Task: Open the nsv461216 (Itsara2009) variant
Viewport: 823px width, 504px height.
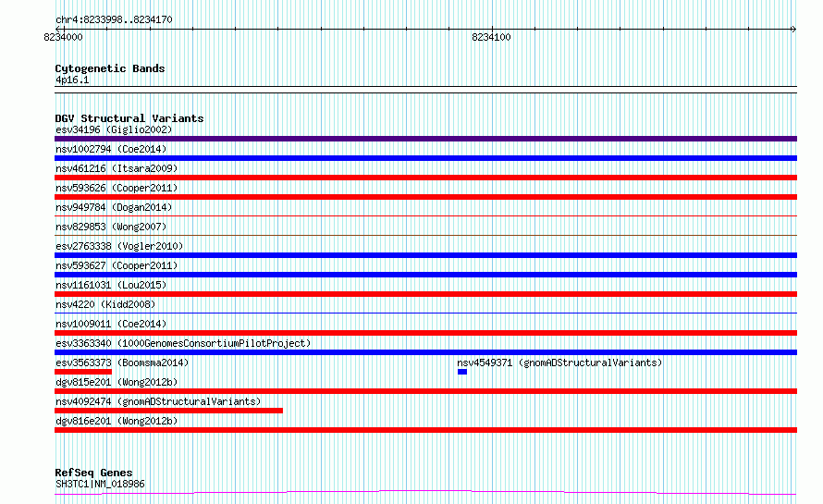Action: [117, 168]
